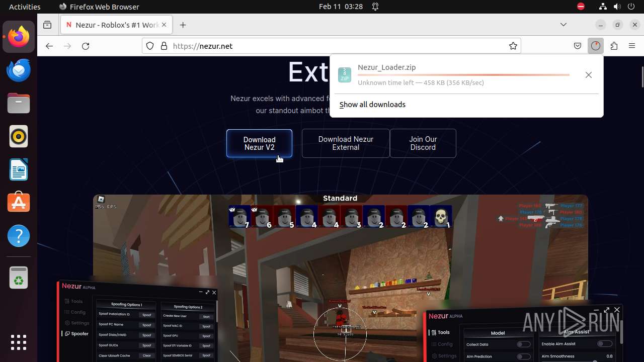The height and width of the screenshot is (362, 644).
Task: Click the red do-not-disturb indicator in the top bar
Action: tap(581, 7)
